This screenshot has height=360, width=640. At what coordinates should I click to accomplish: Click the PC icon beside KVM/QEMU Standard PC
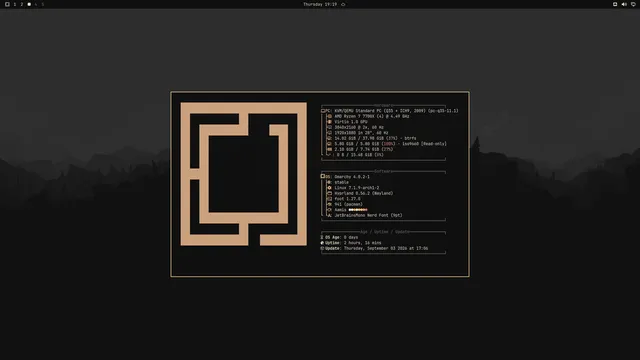click(x=323, y=111)
